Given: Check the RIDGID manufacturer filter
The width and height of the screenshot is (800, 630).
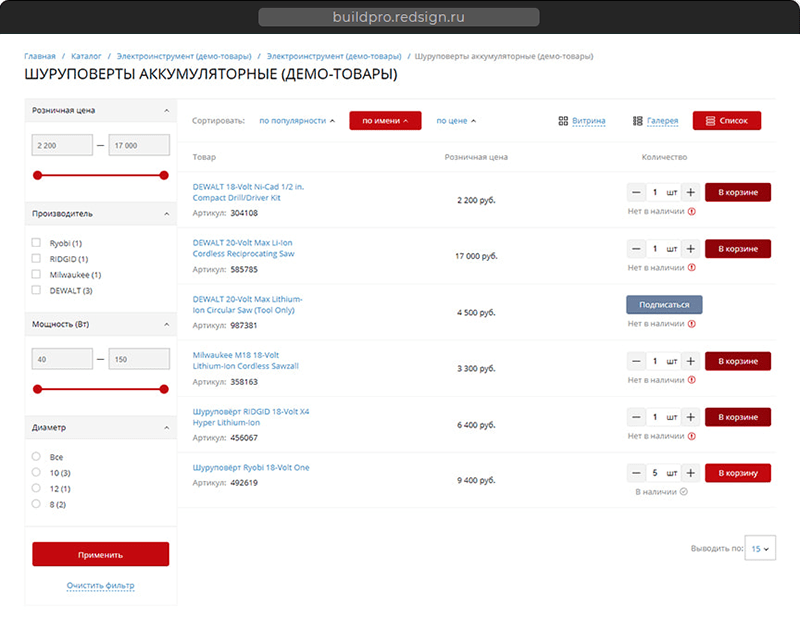Looking at the screenshot, I should 36,258.
